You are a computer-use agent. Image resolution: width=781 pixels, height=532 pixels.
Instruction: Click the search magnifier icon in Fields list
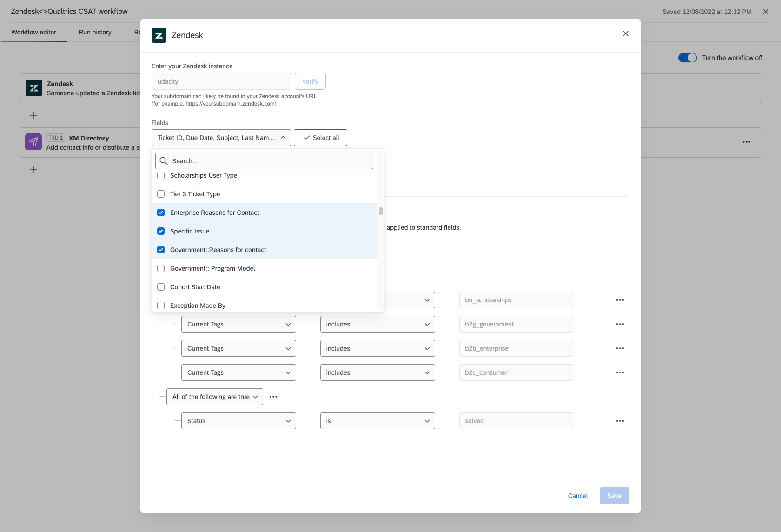click(164, 161)
